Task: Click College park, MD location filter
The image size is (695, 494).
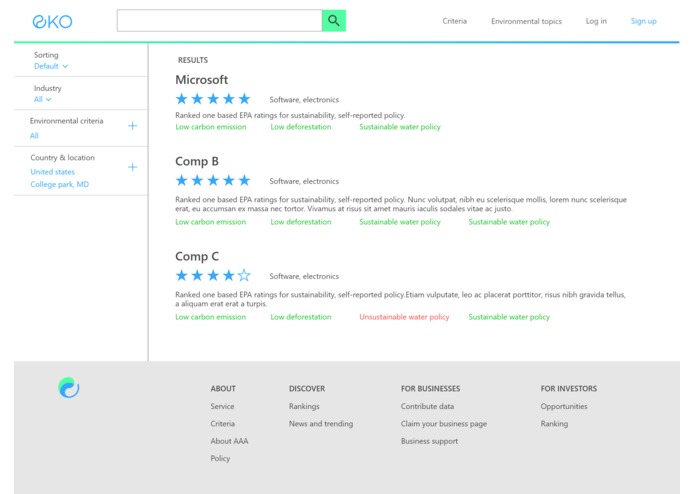Action: tap(59, 184)
